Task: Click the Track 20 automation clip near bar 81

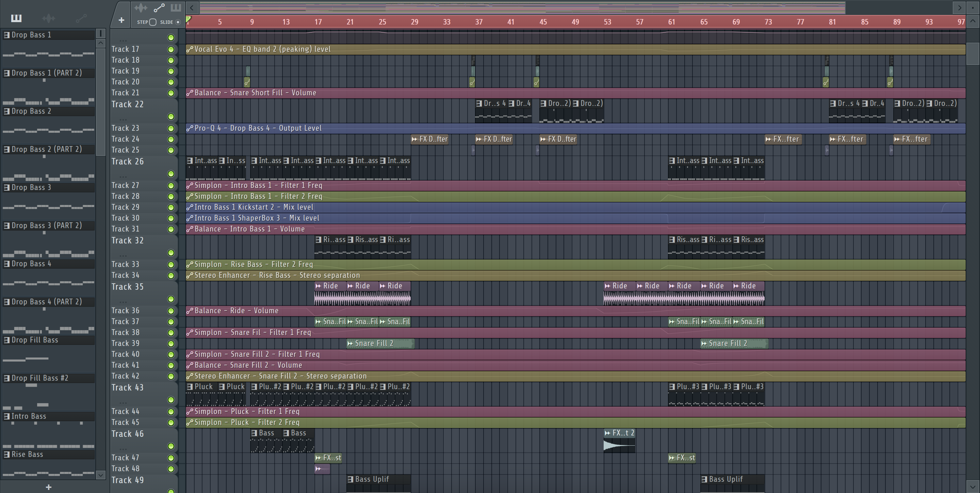Action: pos(826,82)
